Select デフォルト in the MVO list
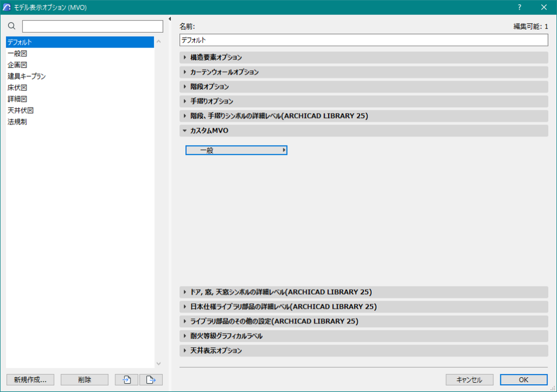The width and height of the screenshot is (557, 392). (80, 42)
